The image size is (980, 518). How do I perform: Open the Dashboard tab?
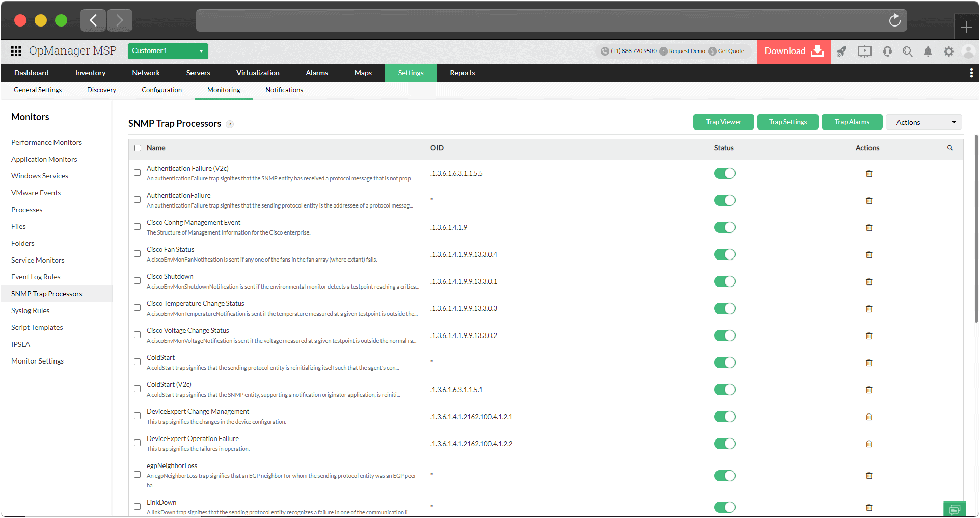32,73
